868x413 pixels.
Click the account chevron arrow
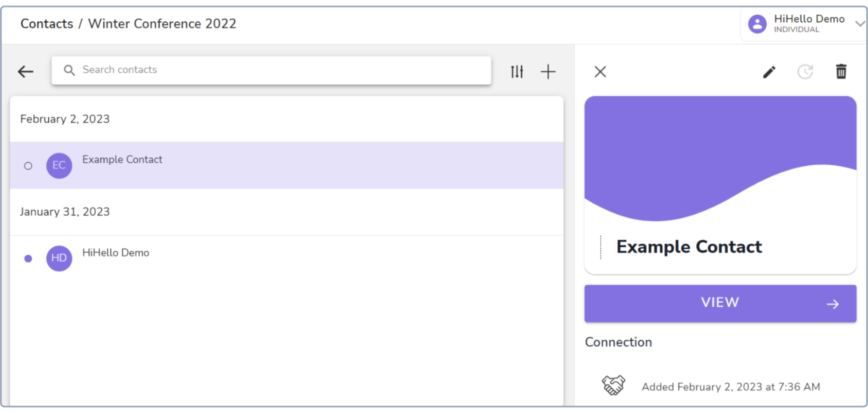click(x=860, y=24)
